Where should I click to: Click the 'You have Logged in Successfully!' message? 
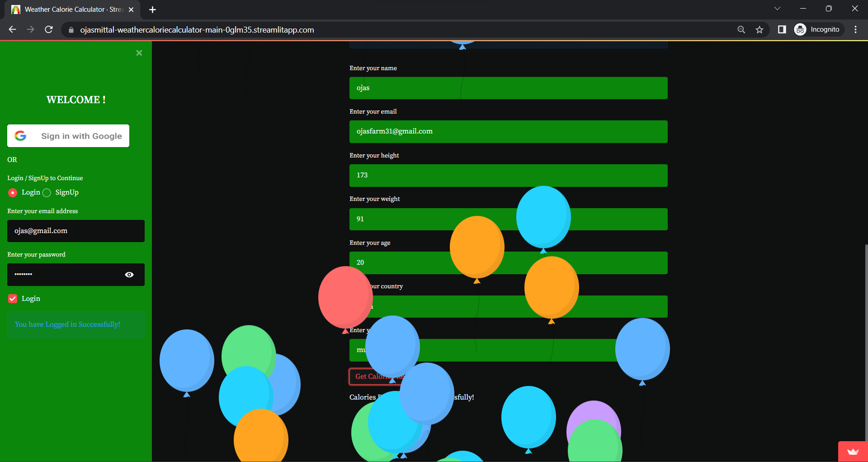click(x=76, y=324)
